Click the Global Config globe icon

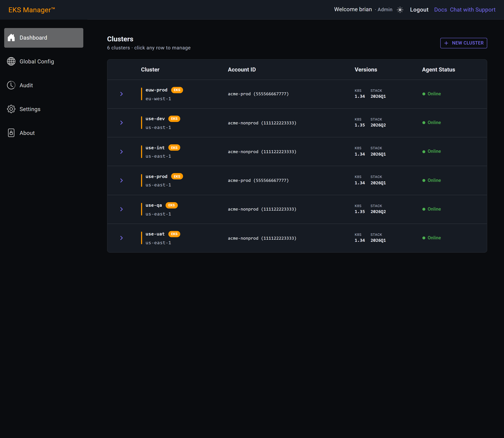pos(11,61)
